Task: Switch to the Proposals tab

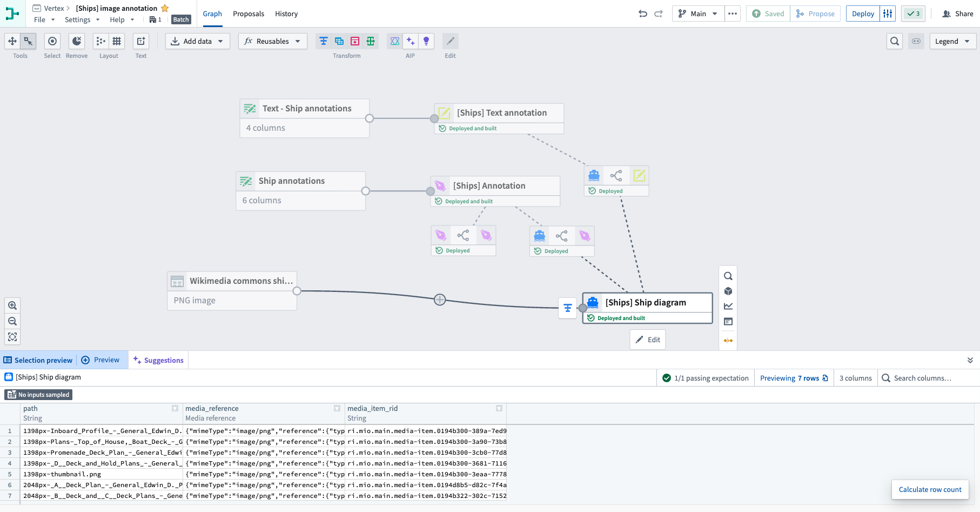Action: tap(249, 14)
